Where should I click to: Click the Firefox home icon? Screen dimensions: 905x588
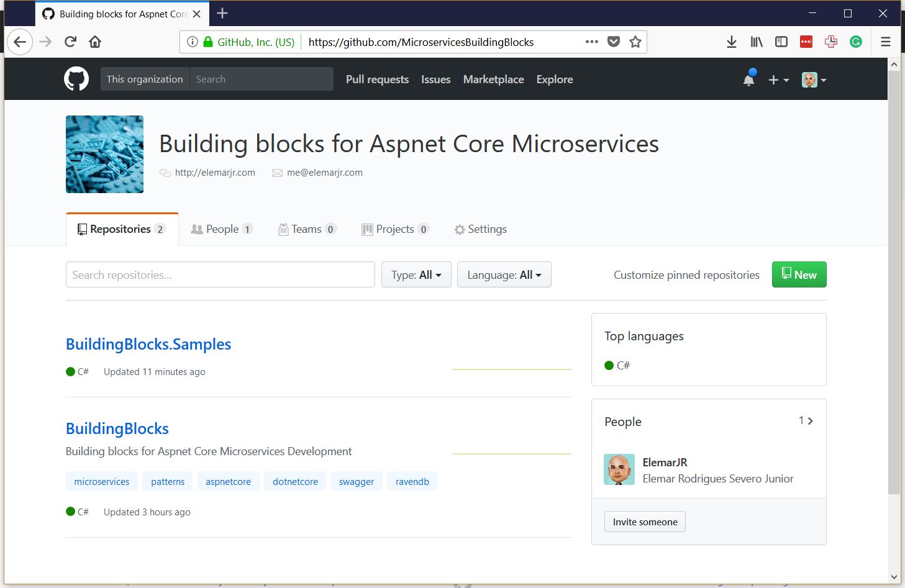tap(95, 42)
